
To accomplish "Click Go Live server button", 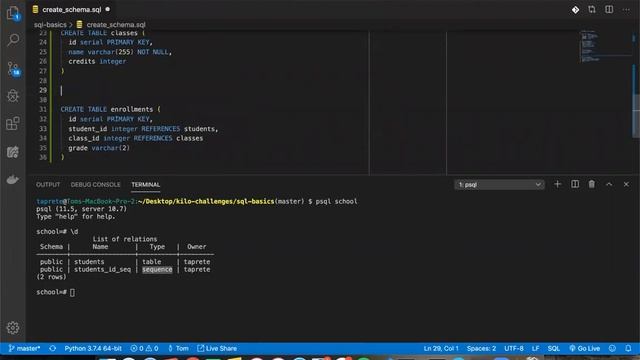I will pyautogui.click(x=584, y=349).
